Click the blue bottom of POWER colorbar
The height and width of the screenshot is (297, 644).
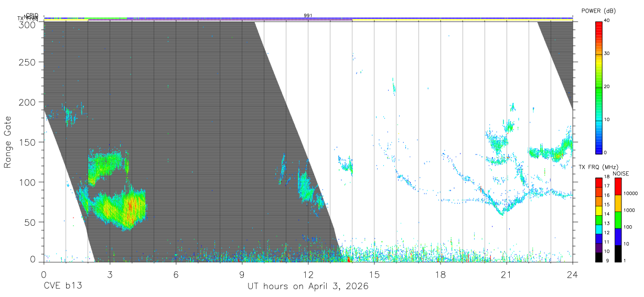(x=598, y=148)
